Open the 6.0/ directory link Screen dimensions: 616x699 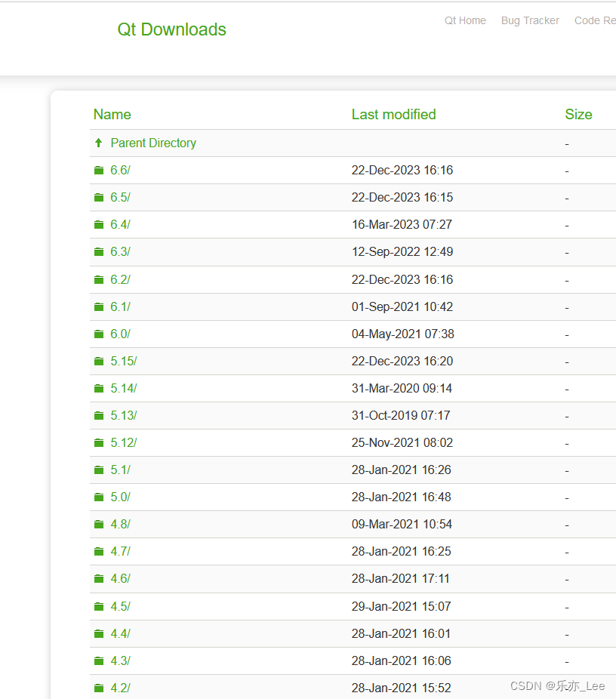(x=120, y=334)
